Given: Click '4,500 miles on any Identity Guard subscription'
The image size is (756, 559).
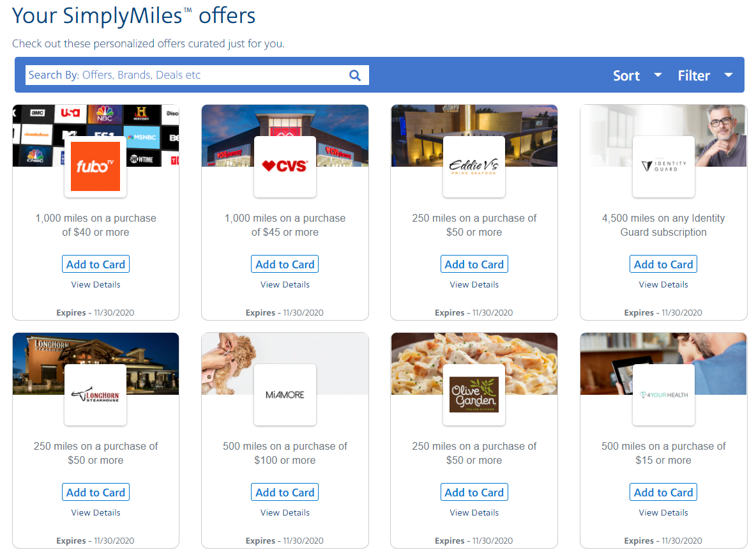Looking at the screenshot, I should [x=663, y=226].
